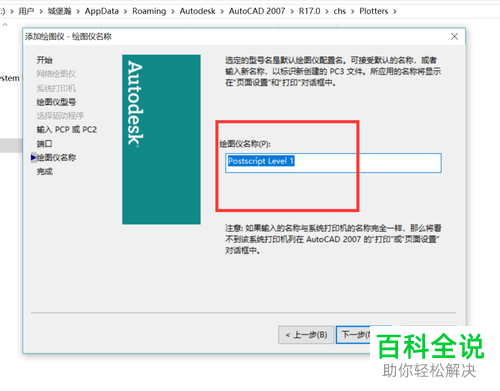
Task: Click the 上一步(B) back button
Action: point(306,335)
